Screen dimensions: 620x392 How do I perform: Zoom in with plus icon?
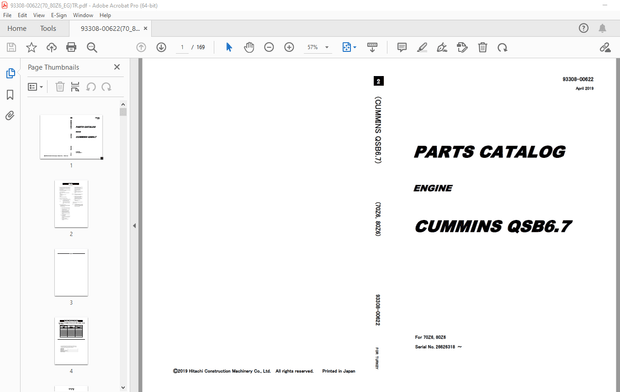coord(289,47)
